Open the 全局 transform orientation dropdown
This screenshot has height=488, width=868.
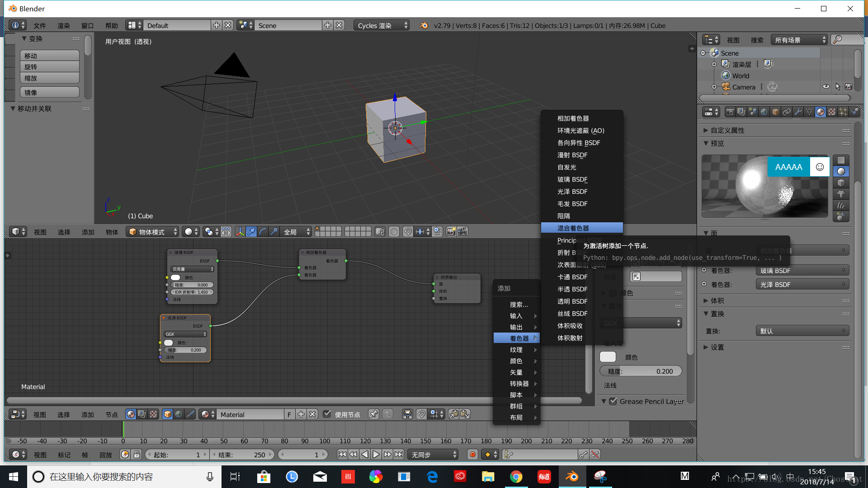click(x=297, y=232)
